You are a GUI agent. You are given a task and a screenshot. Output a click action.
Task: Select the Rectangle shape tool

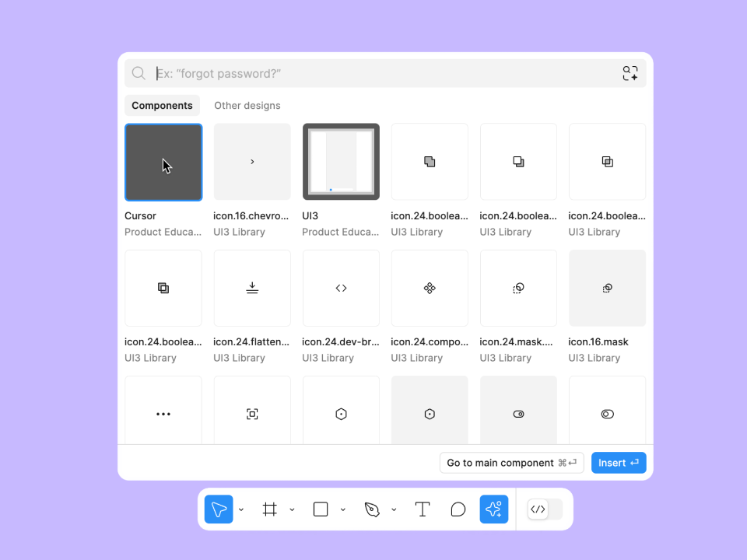tap(321, 509)
